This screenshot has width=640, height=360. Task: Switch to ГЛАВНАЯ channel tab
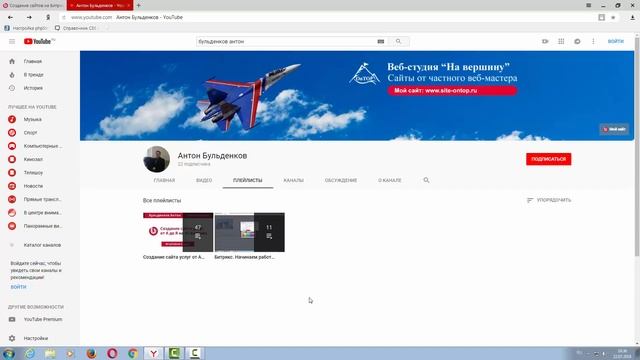[164, 180]
